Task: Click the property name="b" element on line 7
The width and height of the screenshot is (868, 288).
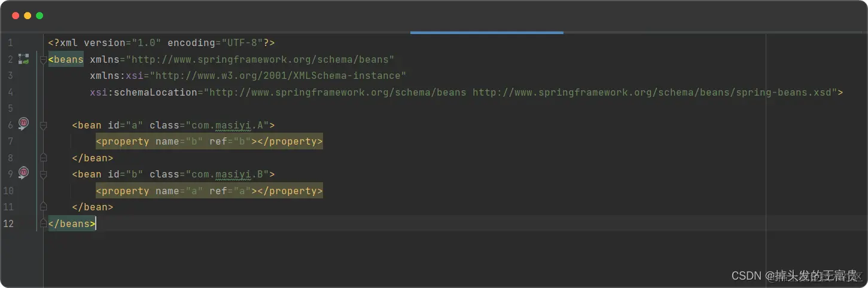Action: point(209,142)
